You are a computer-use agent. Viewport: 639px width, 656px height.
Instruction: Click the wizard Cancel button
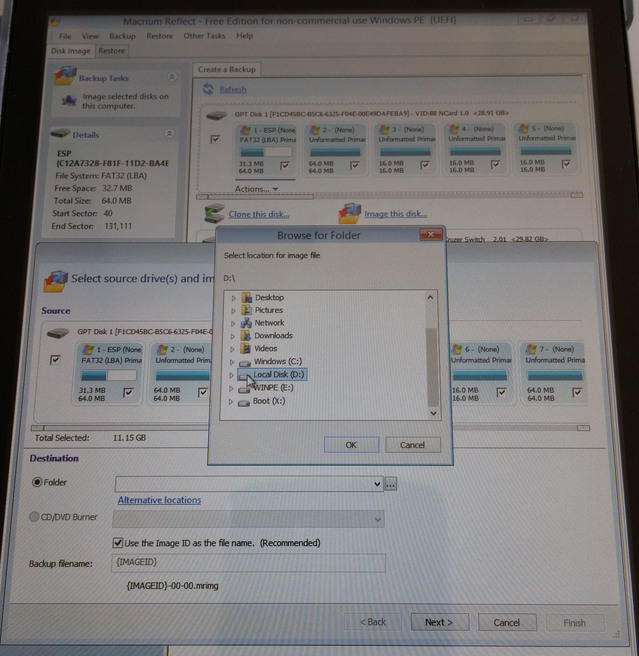pos(507,623)
